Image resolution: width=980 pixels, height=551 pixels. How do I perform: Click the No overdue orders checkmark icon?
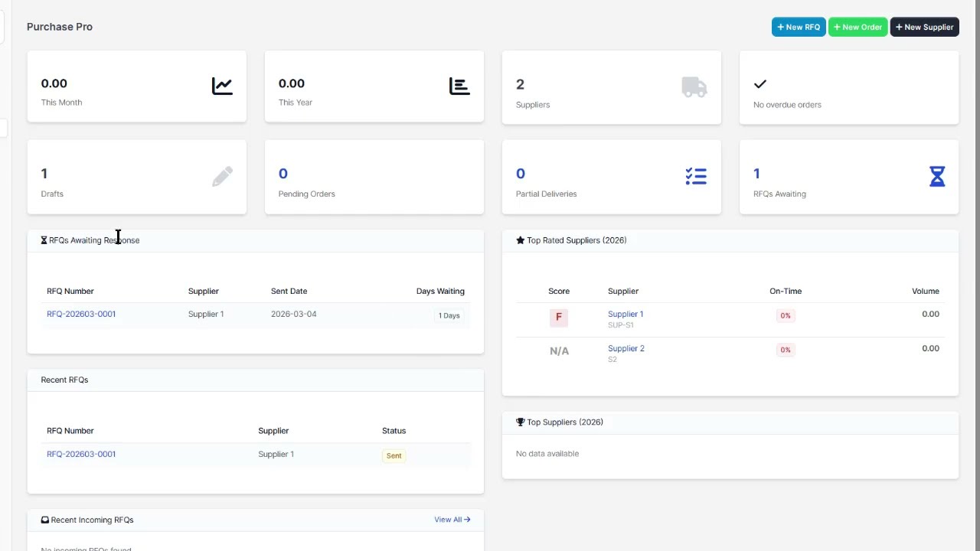(760, 84)
